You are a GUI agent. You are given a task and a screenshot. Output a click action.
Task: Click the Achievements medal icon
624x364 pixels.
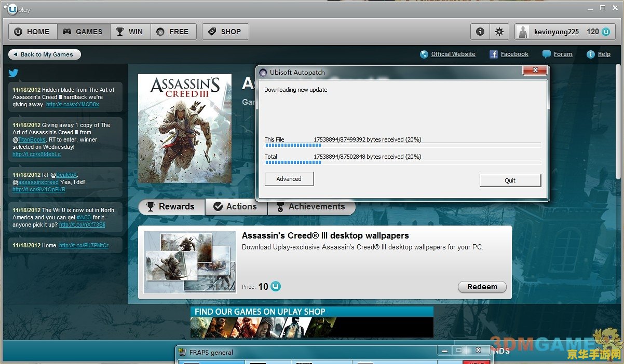pos(280,206)
